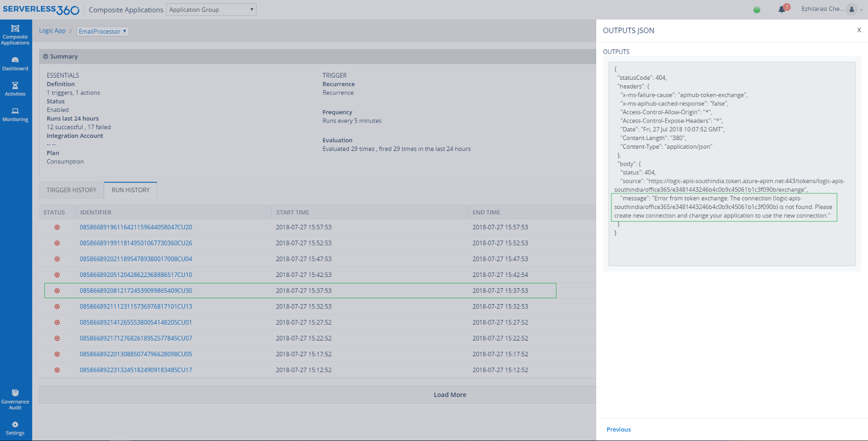The width and height of the screenshot is (868, 441).
Task: Click the End Time column header
Action: [487, 212]
